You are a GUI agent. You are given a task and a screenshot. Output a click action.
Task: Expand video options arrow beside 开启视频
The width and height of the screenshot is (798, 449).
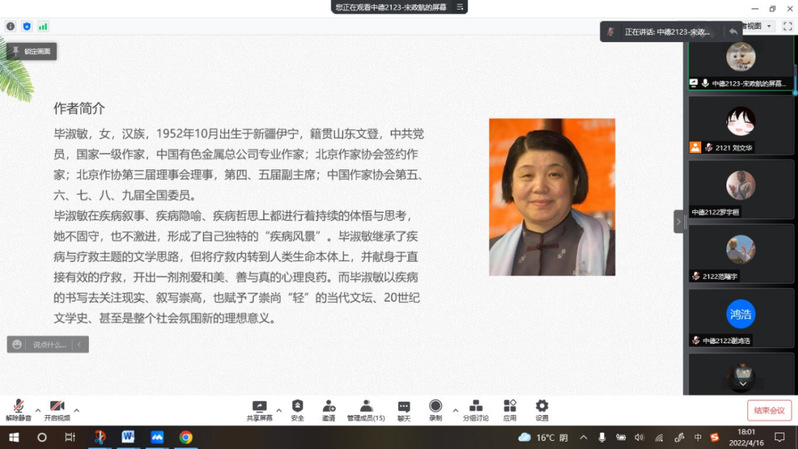pyautogui.click(x=77, y=410)
